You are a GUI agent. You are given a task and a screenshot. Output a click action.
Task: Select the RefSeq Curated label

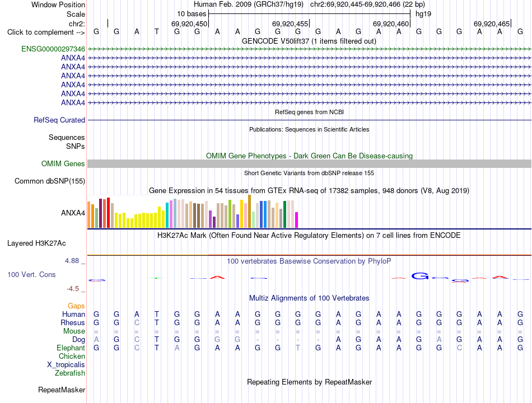tap(59, 120)
